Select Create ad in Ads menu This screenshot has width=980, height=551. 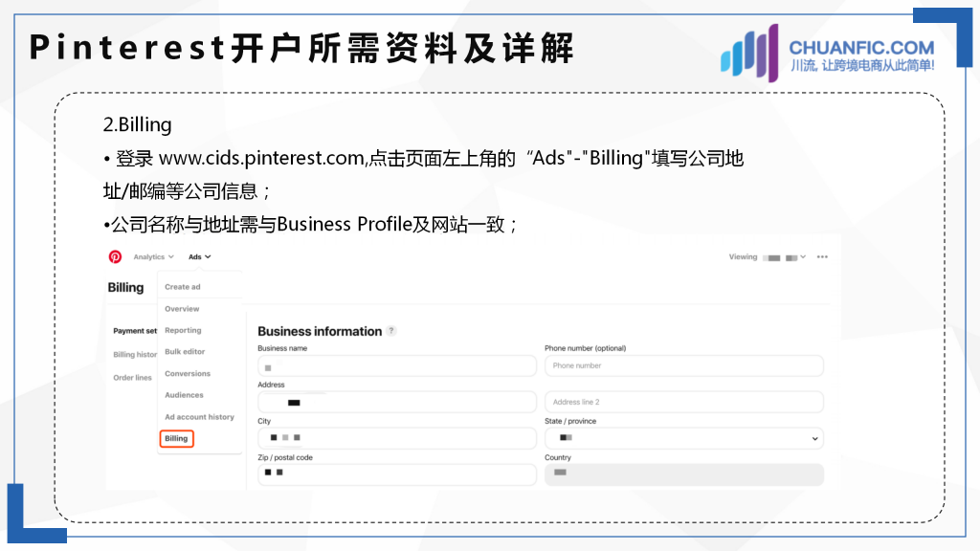(183, 287)
